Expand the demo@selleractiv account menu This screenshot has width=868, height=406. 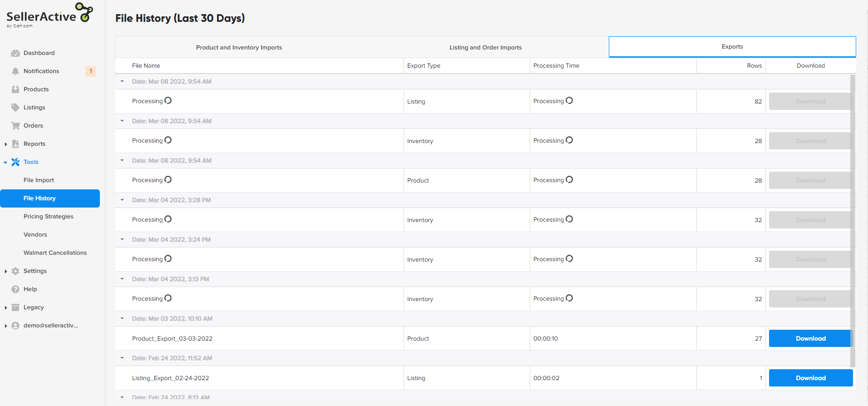[5, 326]
